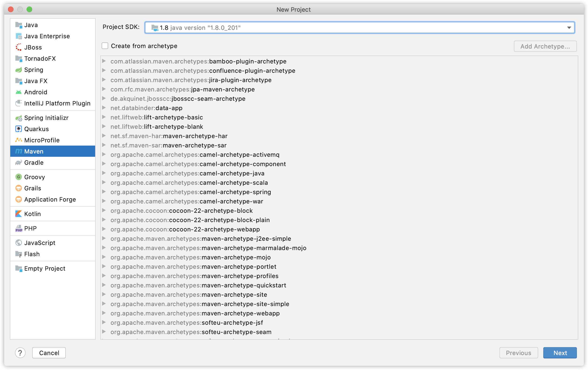Select the Java FX folder icon
The height and width of the screenshot is (370, 588).
[19, 81]
